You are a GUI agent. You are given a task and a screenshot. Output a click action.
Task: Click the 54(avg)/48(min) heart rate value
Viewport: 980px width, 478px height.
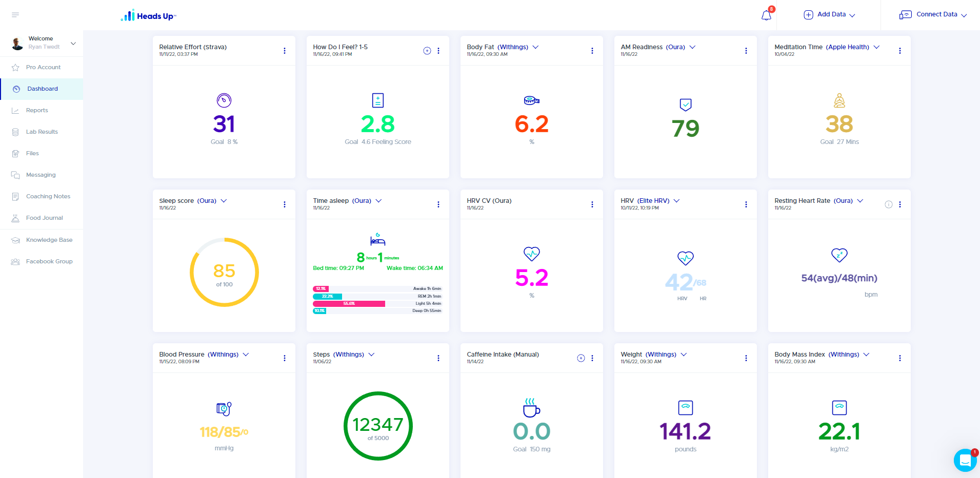(839, 278)
